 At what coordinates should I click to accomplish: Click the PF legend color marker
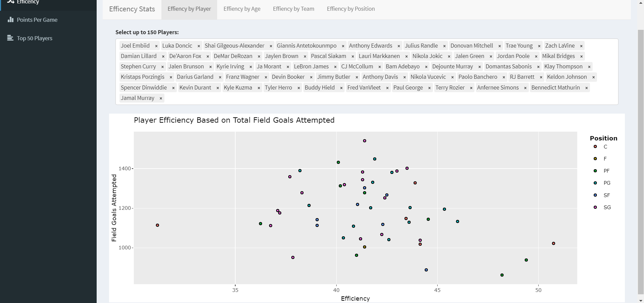pyautogui.click(x=595, y=171)
